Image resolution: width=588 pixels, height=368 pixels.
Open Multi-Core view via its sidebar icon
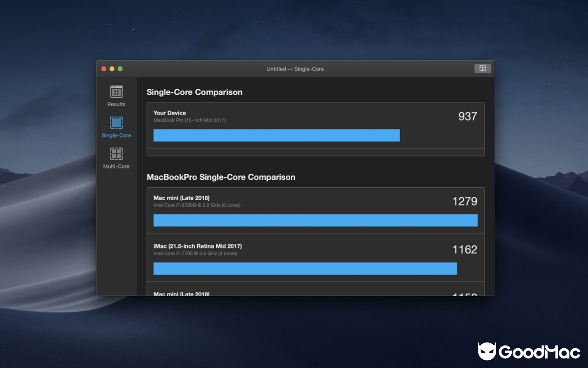tap(116, 156)
